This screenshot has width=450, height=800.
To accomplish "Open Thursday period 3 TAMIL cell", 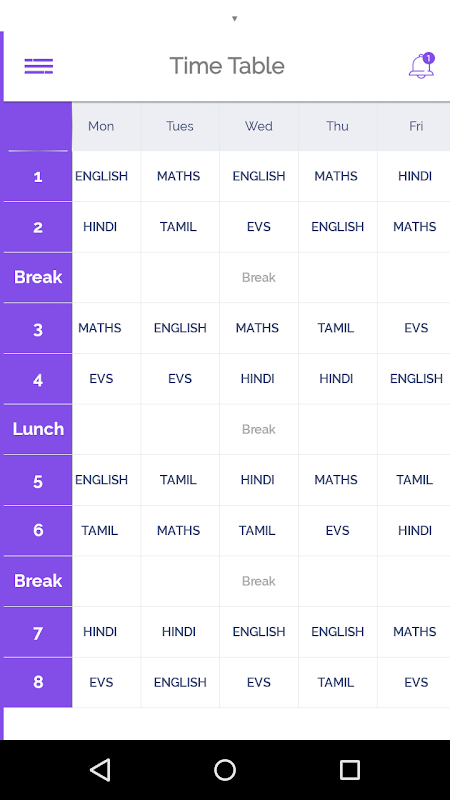I will [338, 328].
